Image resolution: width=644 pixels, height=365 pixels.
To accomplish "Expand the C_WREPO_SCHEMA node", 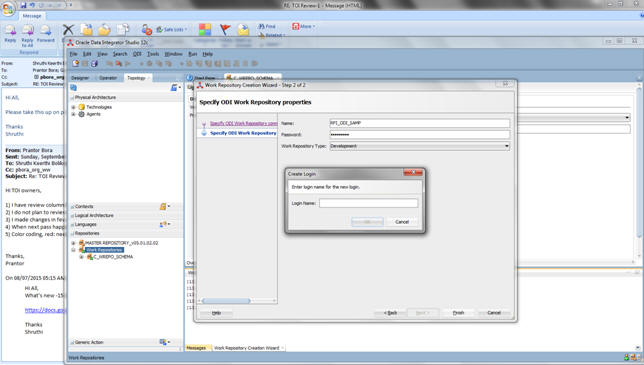I will [81, 257].
